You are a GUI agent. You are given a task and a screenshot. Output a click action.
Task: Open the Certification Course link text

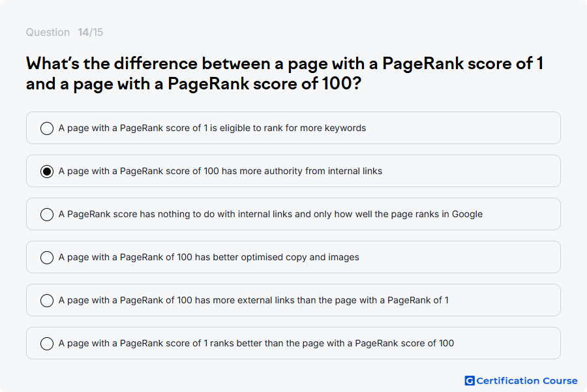click(x=527, y=381)
